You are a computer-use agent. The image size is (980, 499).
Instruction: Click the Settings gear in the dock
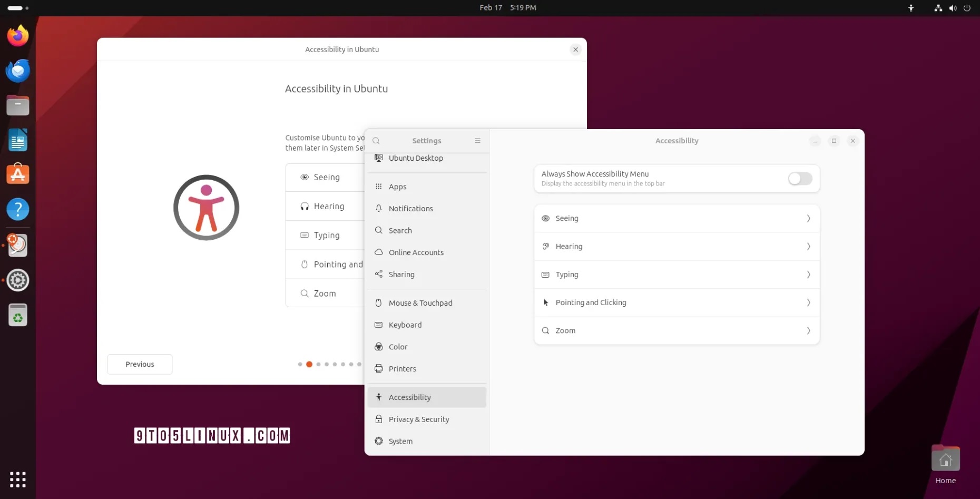[18, 280]
